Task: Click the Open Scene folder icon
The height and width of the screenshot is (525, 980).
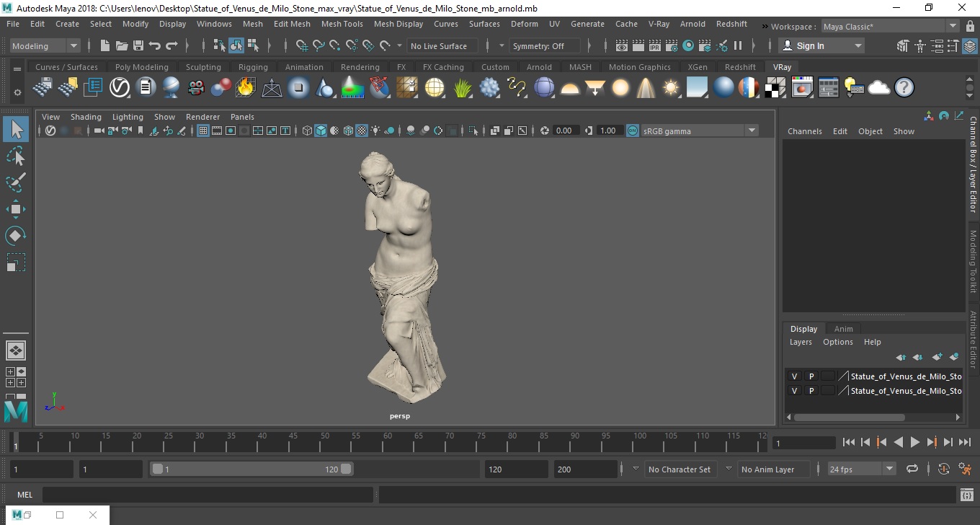Action: point(122,45)
